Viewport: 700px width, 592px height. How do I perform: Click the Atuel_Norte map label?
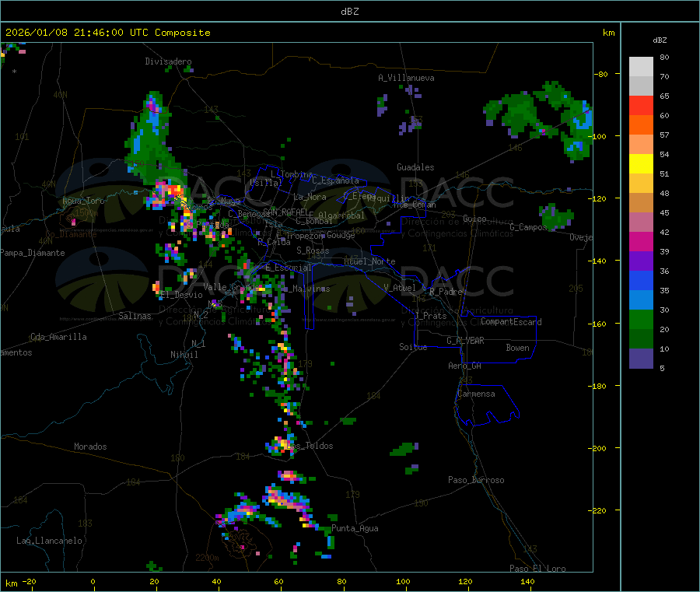pos(369,261)
